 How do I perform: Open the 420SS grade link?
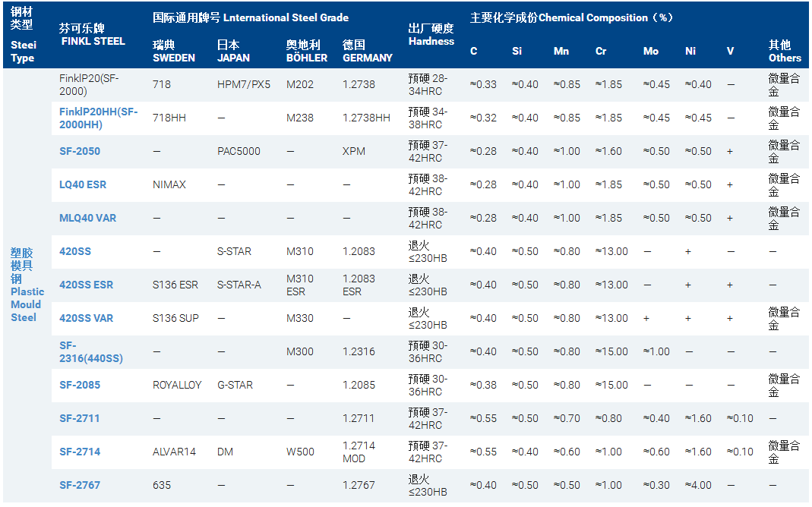tap(75, 251)
